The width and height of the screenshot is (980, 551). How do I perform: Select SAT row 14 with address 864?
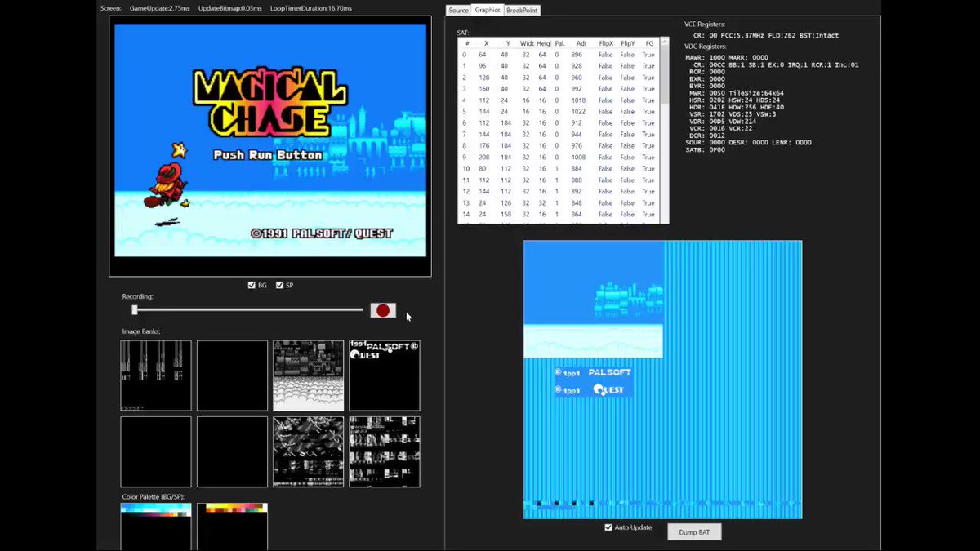[559, 215]
